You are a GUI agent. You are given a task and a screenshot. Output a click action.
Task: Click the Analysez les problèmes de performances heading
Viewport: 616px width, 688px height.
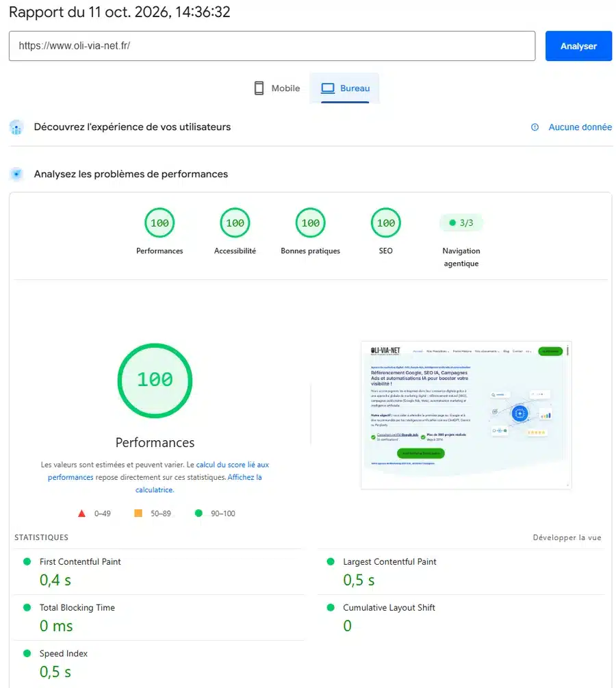[131, 174]
